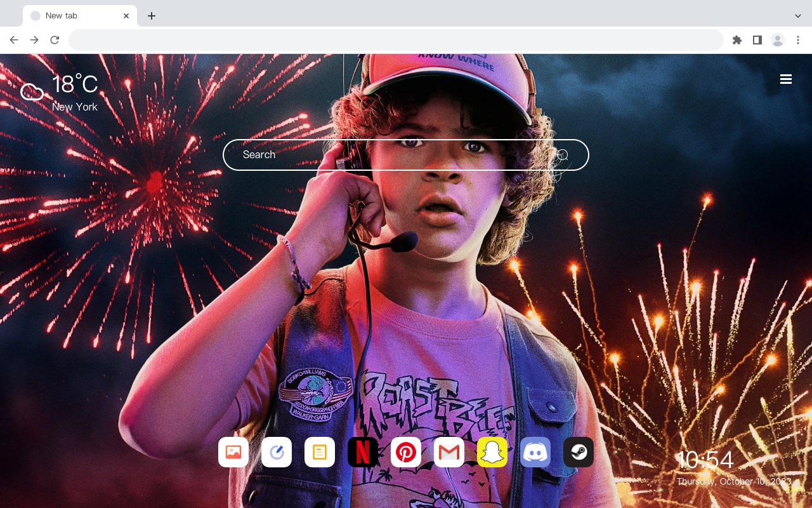Open the Chrome profile avatar
This screenshot has height=508, width=812.
pyautogui.click(x=778, y=40)
